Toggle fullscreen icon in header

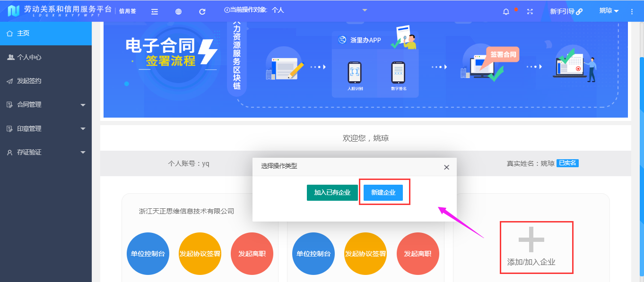pos(530,11)
